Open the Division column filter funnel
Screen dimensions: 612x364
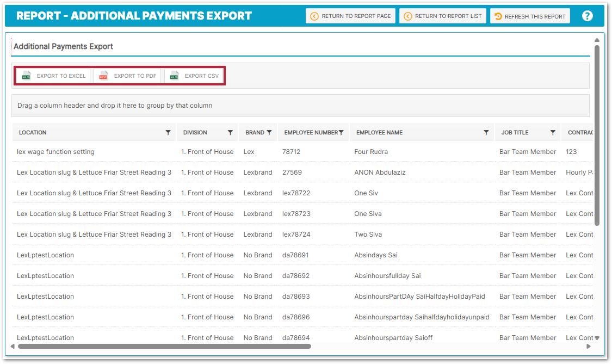tap(230, 133)
